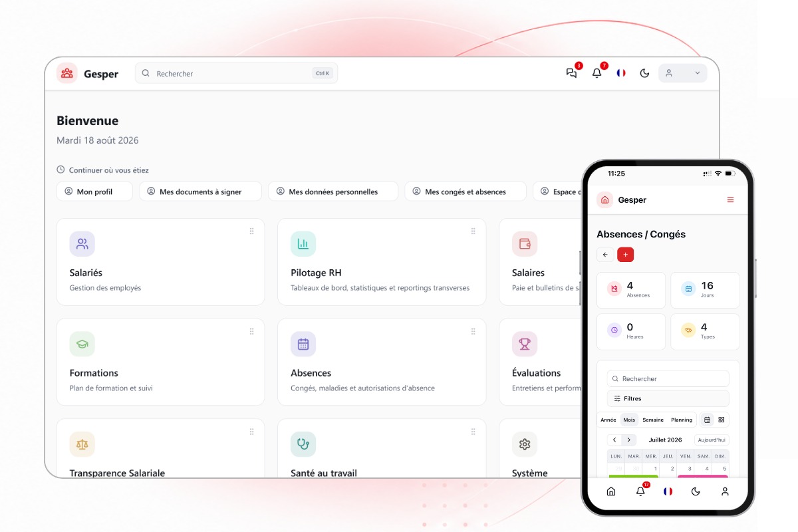Click the Gesper logo in desktop header
This screenshot has width=798, height=532.
coord(67,73)
